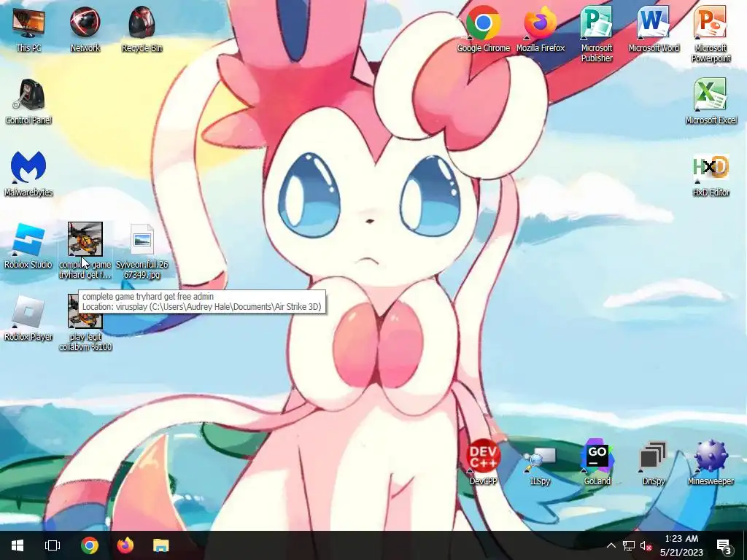The height and width of the screenshot is (560, 747).
Task: Select the Mozilla Firefox desktop shortcut
Action: [x=541, y=29]
